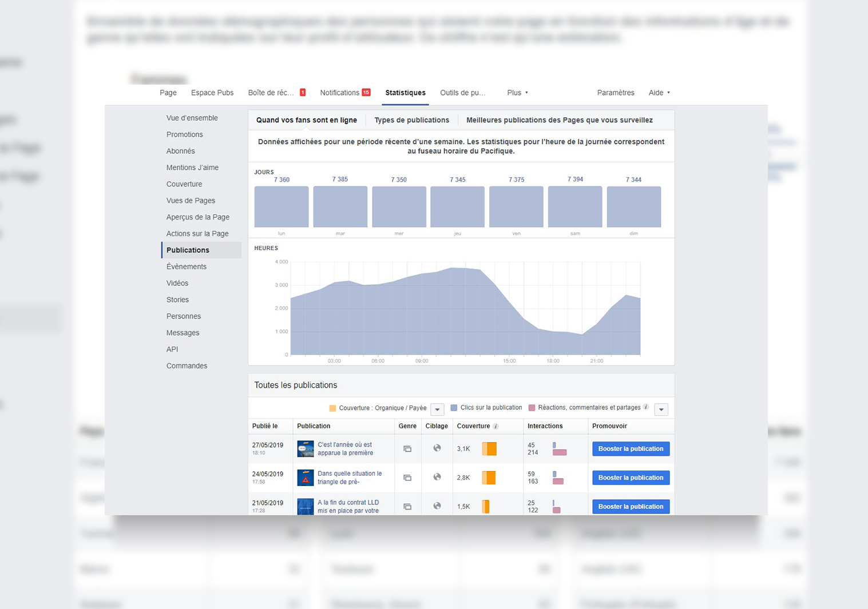868x609 pixels.
Task: Open the dropdown next to Réactions, commentaires et partages
Action: (661, 409)
